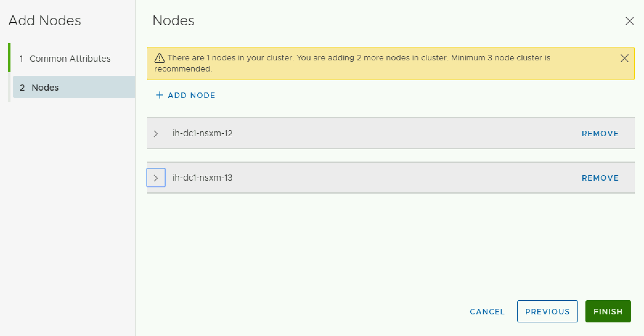Click the green step progress bar
644x336 pixels.
pyautogui.click(x=9, y=58)
